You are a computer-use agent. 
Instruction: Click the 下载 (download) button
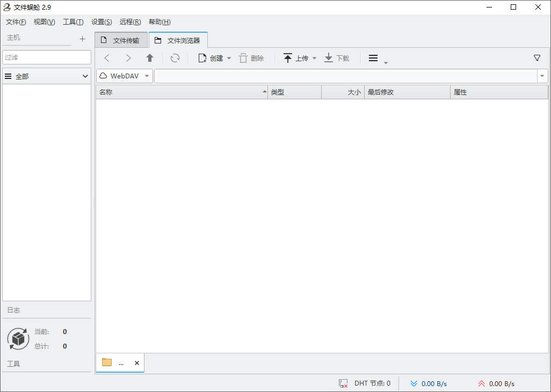coord(337,58)
